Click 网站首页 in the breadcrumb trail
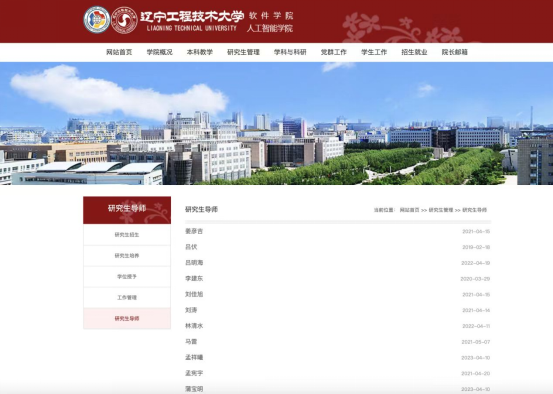 pyautogui.click(x=409, y=210)
